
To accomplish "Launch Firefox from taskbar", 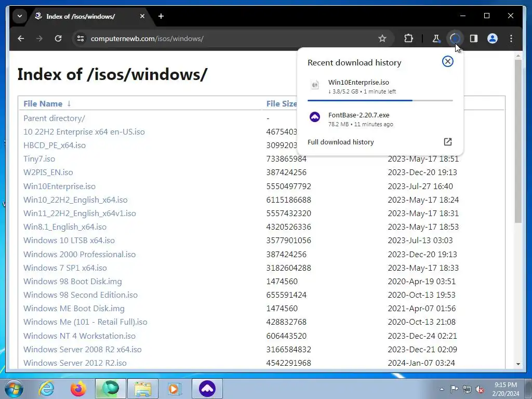I will pos(78,389).
